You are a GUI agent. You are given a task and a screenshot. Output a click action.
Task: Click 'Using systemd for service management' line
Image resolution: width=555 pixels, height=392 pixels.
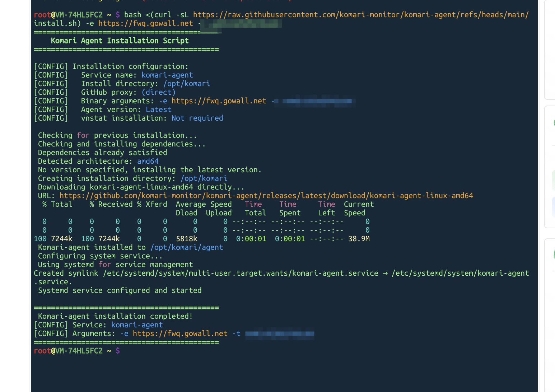pyautogui.click(x=115, y=265)
